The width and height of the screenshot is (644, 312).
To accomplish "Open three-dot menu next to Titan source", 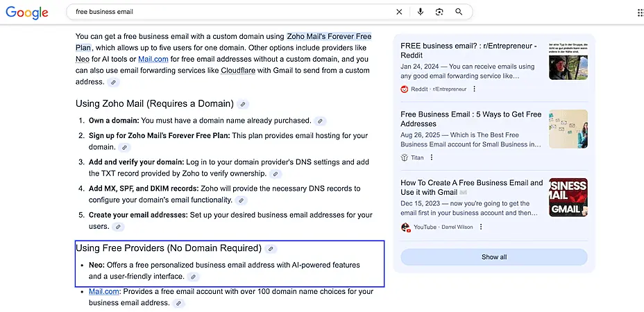I will (x=431, y=157).
